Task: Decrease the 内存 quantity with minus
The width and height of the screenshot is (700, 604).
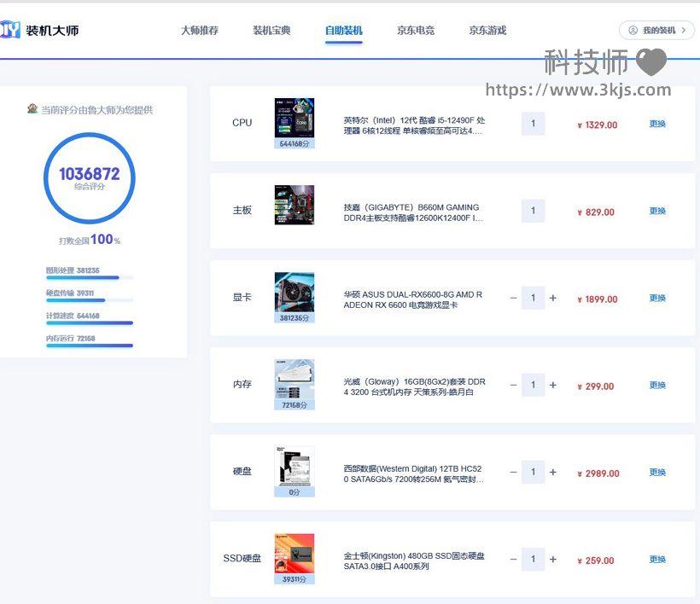Action: tap(513, 385)
